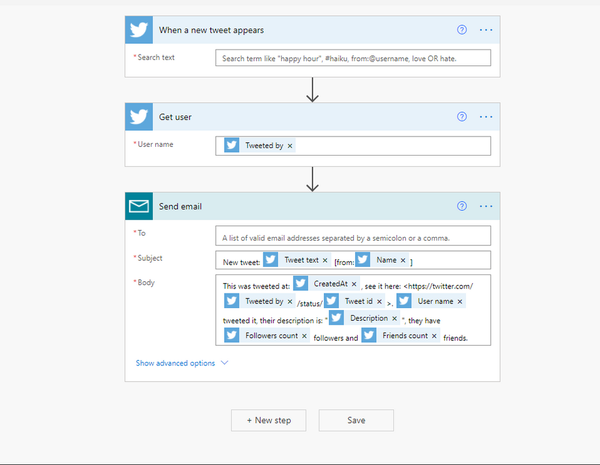The width and height of the screenshot is (600, 465).
Task: Remove CreatedAt token from Body
Action: click(x=354, y=284)
